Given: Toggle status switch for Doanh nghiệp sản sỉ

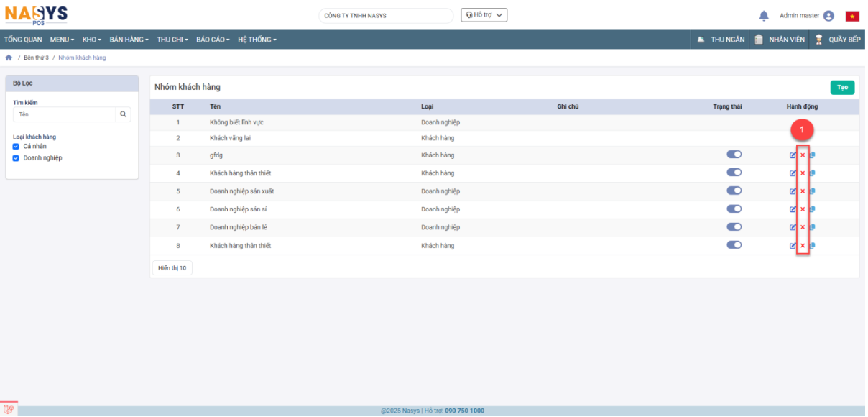Looking at the screenshot, I should 734,208.
